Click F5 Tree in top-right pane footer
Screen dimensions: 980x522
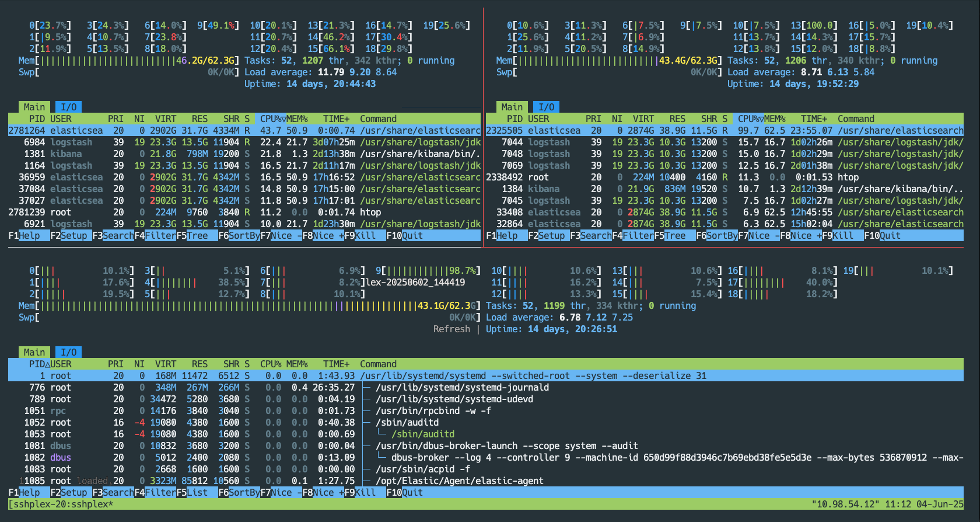(675, 235)
